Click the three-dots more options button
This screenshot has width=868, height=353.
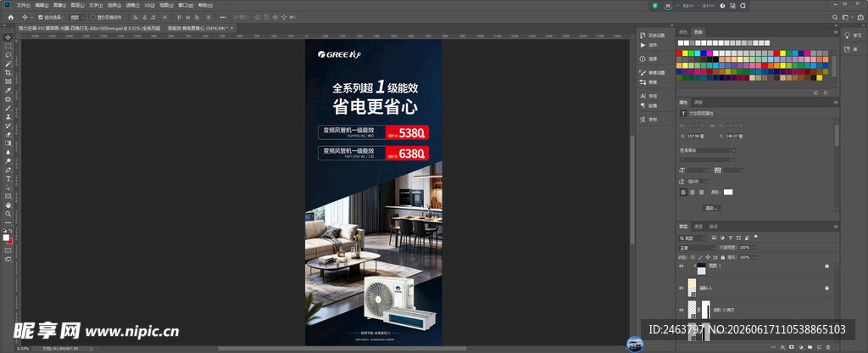223,17
